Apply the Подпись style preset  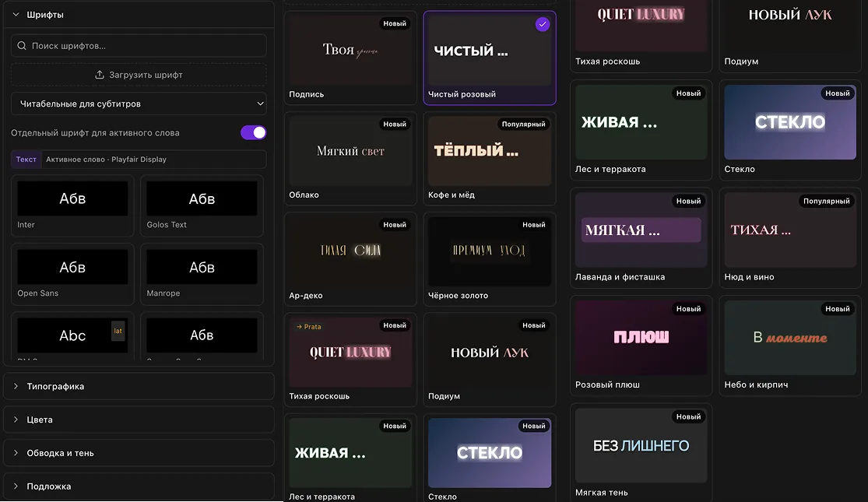350,58
